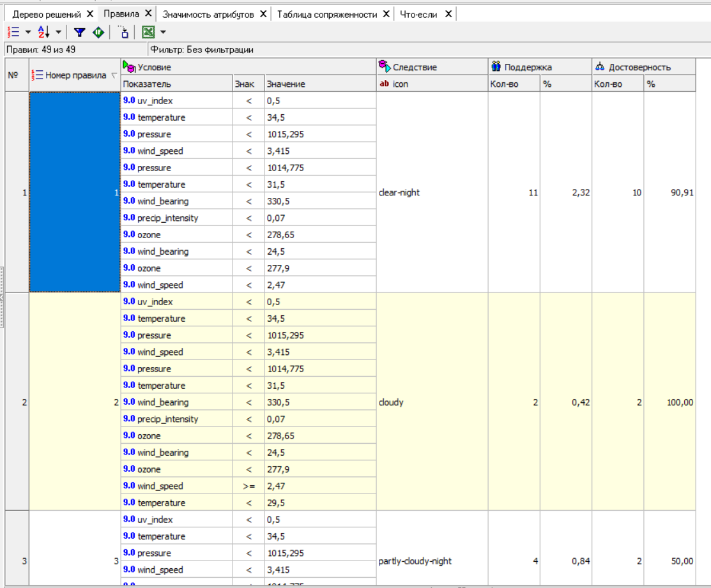Close the Дерево решений tab
This screenshot has width=711, height=588.
pos(90,14)
